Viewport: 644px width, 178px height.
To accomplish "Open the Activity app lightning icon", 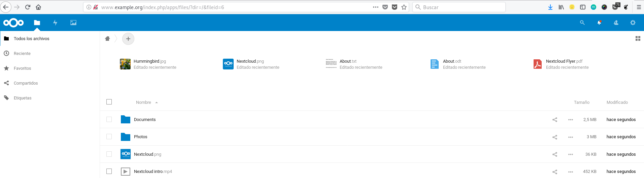I will (x=55, y=23).
